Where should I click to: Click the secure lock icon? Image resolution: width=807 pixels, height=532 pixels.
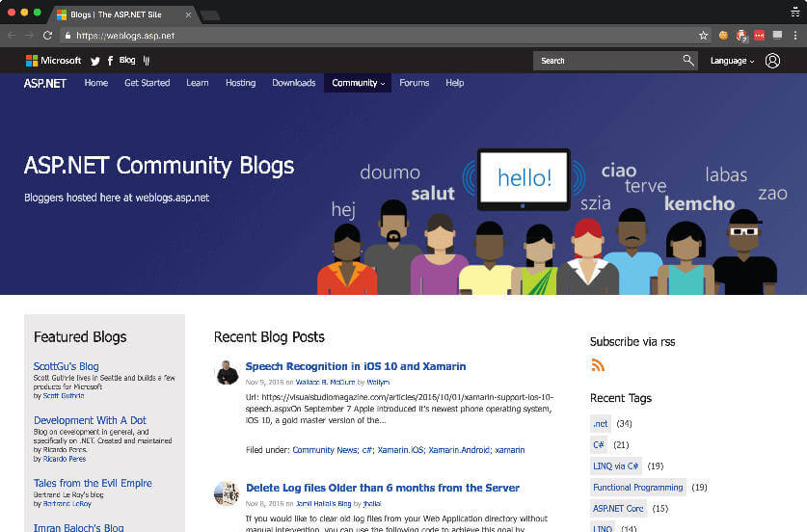point(67,36)
